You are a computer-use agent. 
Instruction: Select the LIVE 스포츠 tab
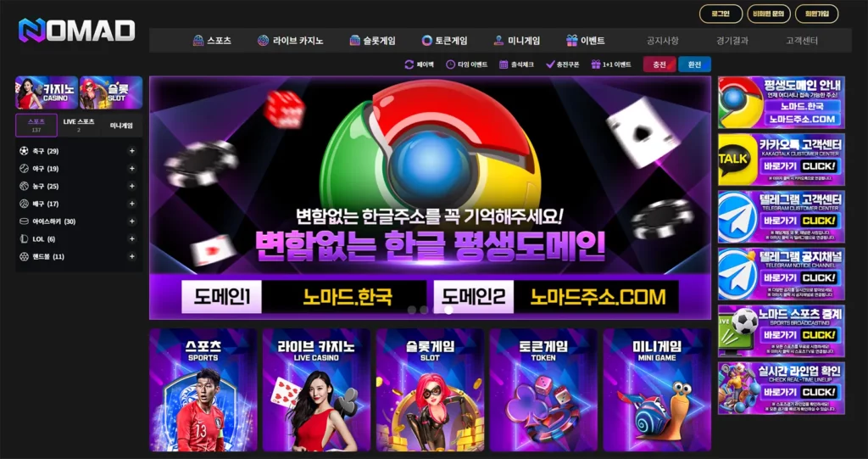(x=79, y=126)
